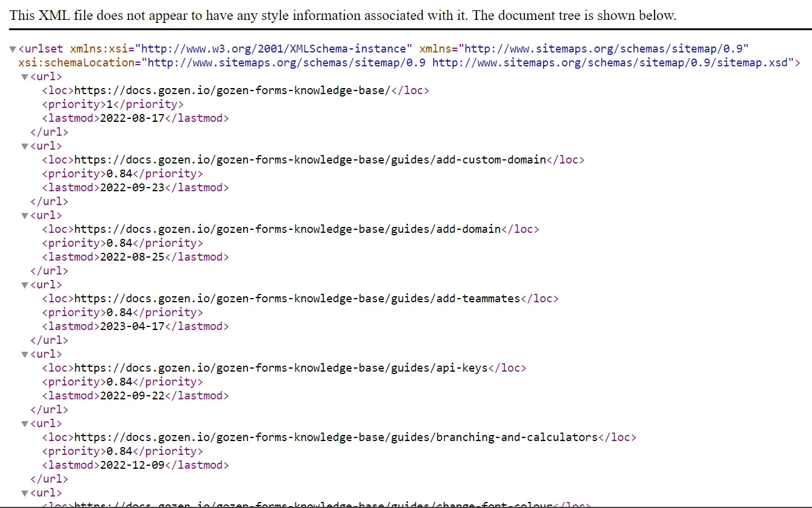Screen dimensions: 812x508
Task: Click lastmod value 2022-09-22
Action: coord(132,396)
